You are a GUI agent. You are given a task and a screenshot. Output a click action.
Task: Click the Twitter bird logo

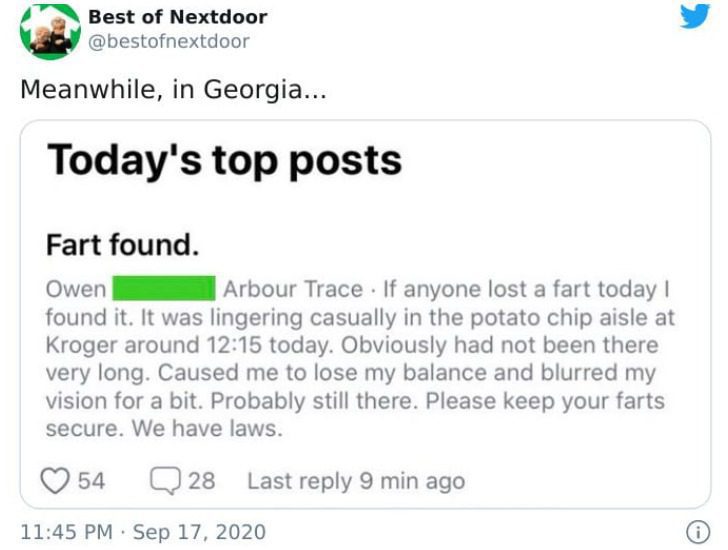tap(695, 16)
